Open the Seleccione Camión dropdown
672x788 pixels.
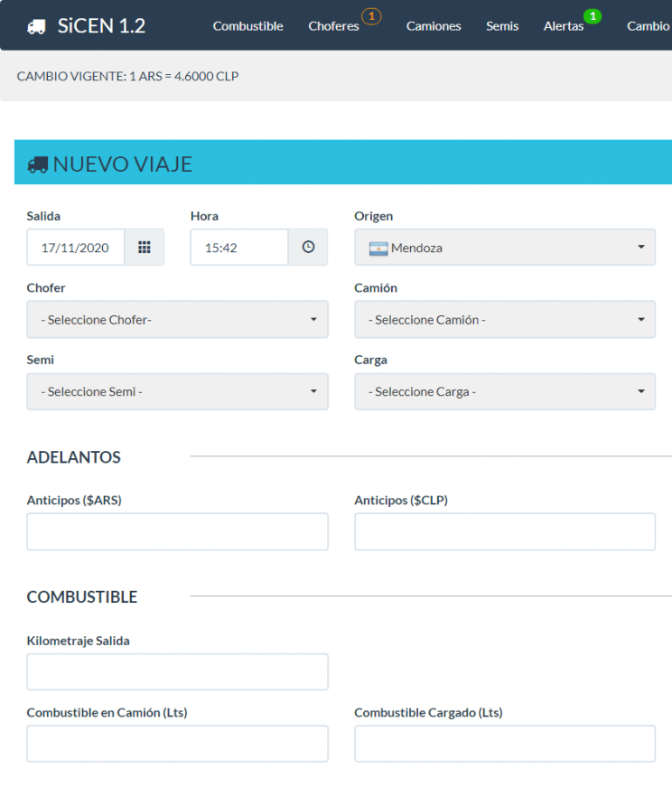tap(505, 320)
